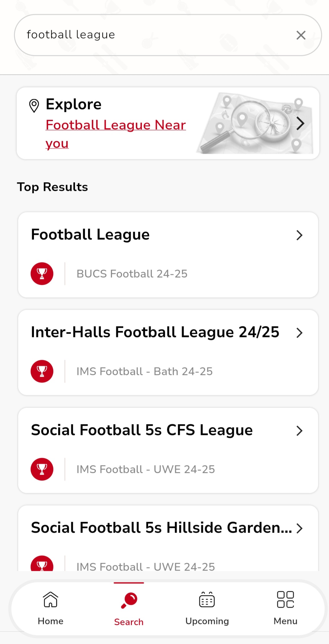
Task: Click the football league search input
Action: click(x=156, y=35)
